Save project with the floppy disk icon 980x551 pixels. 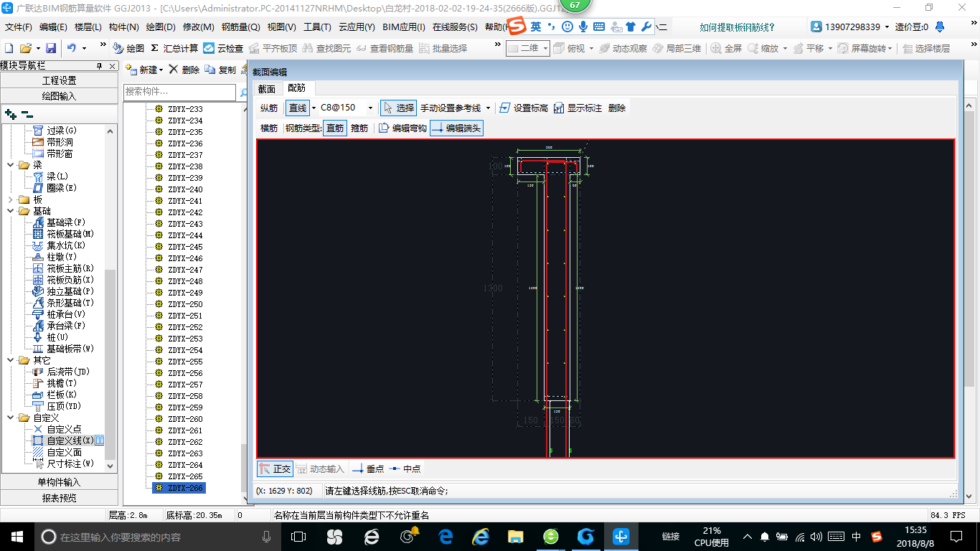click(51, 48)
